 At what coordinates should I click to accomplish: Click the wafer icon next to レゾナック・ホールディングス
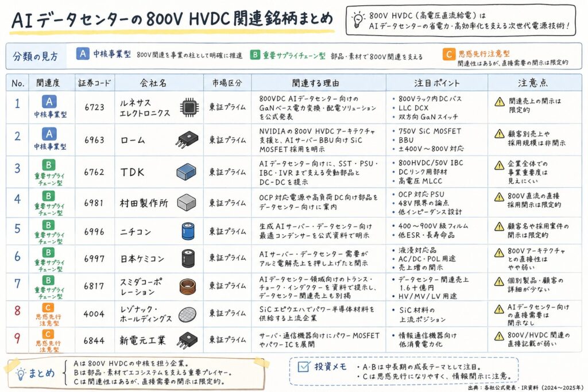pyautogui.click(x=187, y=315)
